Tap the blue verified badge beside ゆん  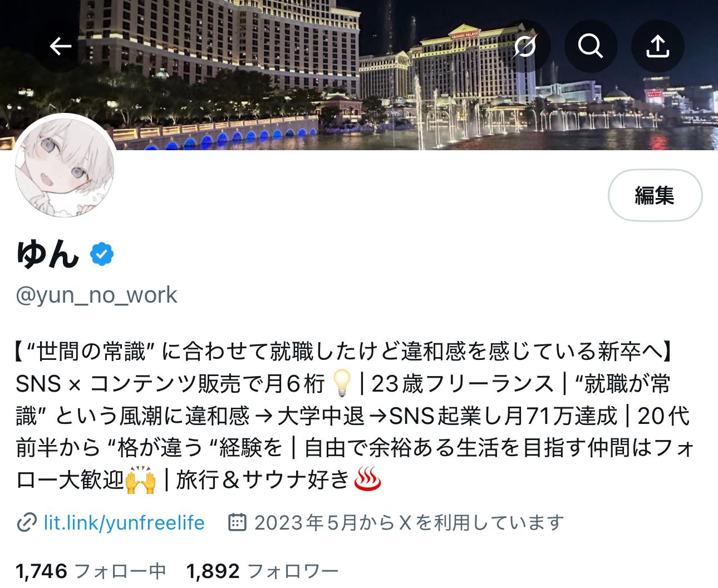[102, 255]
